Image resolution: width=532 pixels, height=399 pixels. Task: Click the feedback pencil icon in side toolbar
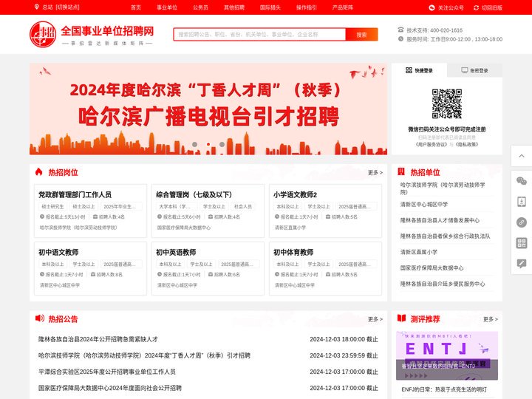[x=522, y=263]
